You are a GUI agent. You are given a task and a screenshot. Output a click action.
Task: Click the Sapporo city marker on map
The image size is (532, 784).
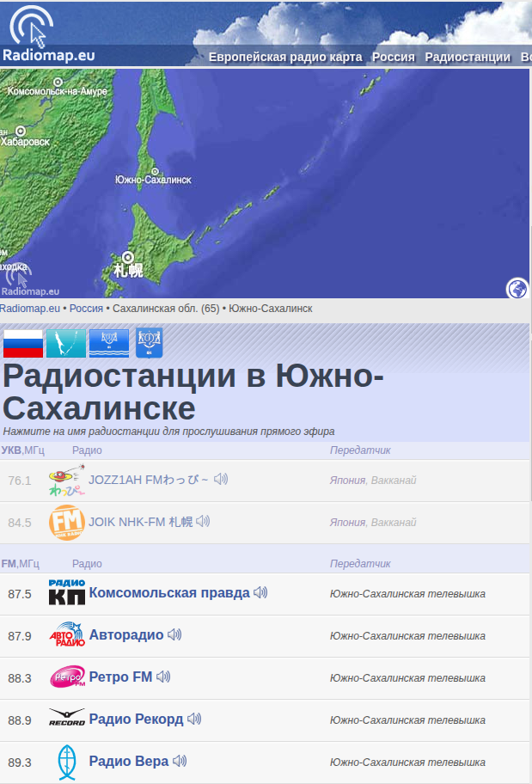tap(128, 257)
